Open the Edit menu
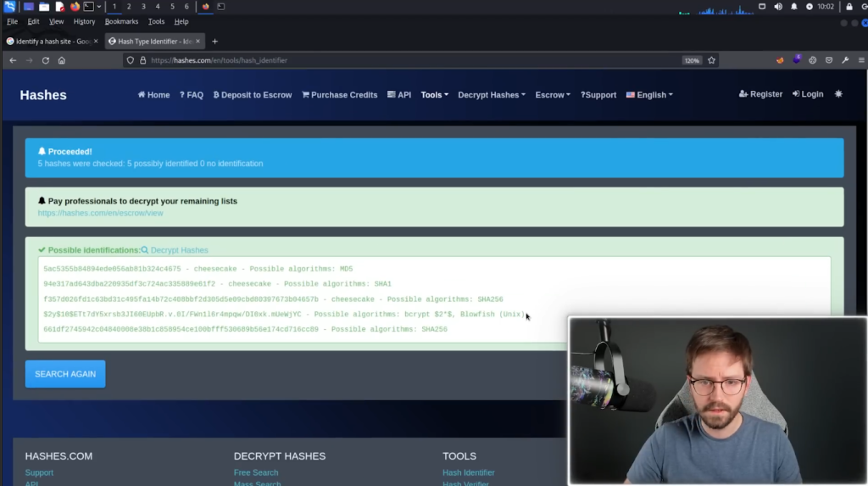This screenshot has width=868, height=486. coord(33,21)
